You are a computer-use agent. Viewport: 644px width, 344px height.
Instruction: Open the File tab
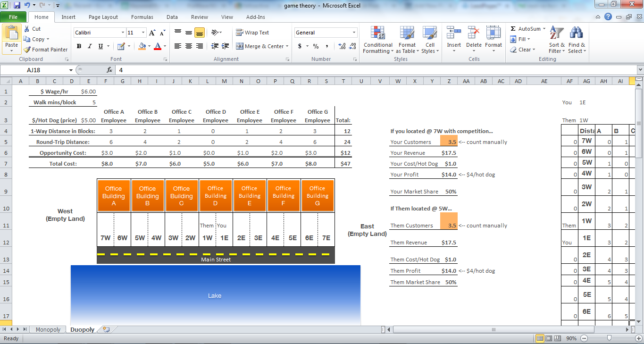(x=13, y=17)
